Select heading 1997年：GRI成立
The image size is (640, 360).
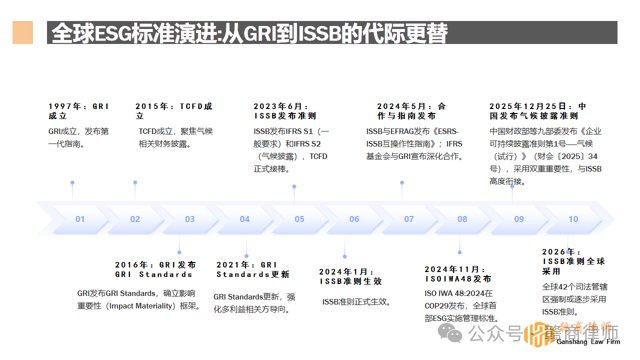79,111
